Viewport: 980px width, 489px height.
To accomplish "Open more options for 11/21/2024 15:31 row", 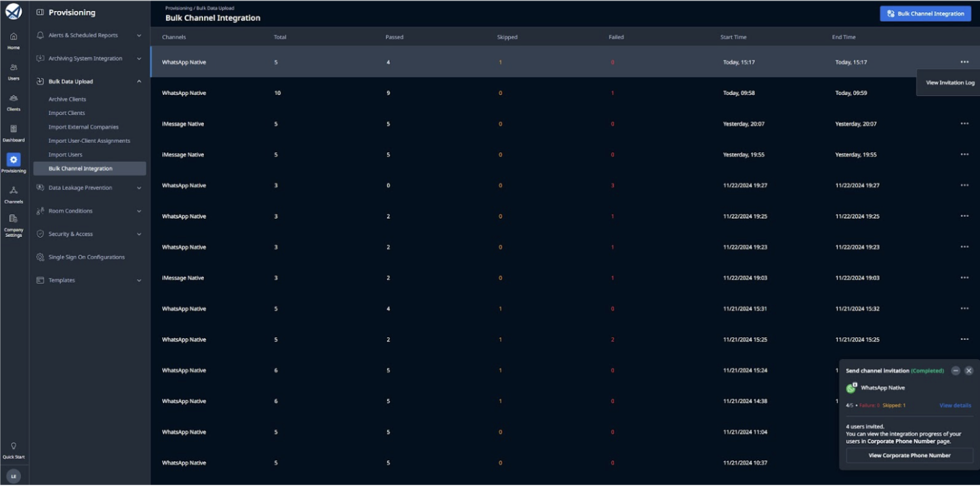I will click(x=964, y=308).
